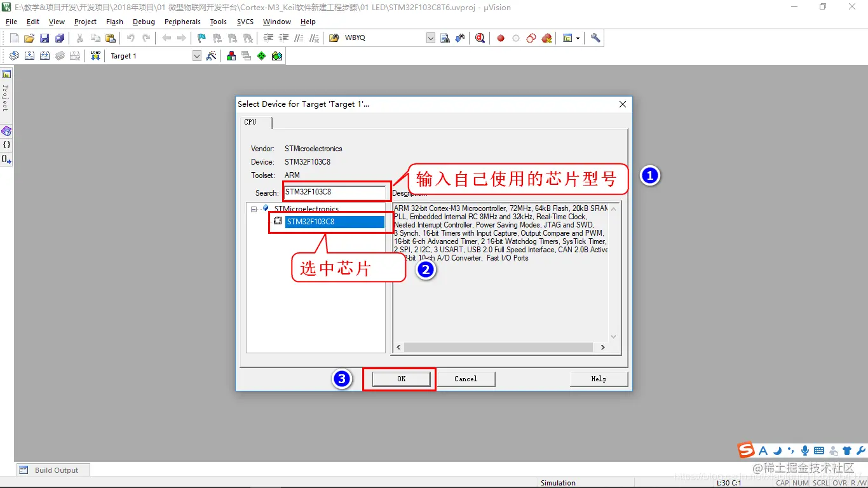This screenshot has width=868, height=488.
Task: Open the File menu
Action: tap(11, 22)
